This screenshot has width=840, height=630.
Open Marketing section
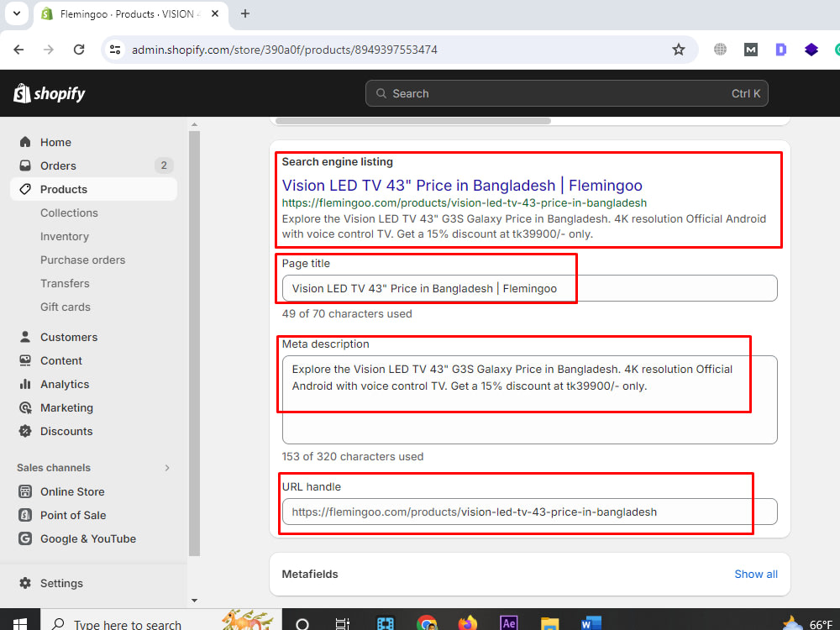point(66,407)
